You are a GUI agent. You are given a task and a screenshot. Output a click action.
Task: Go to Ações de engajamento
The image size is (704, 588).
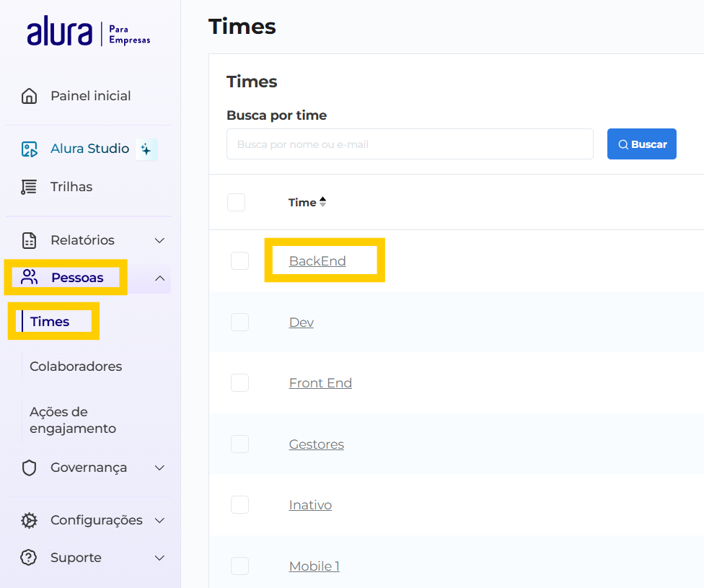point(72,420)
